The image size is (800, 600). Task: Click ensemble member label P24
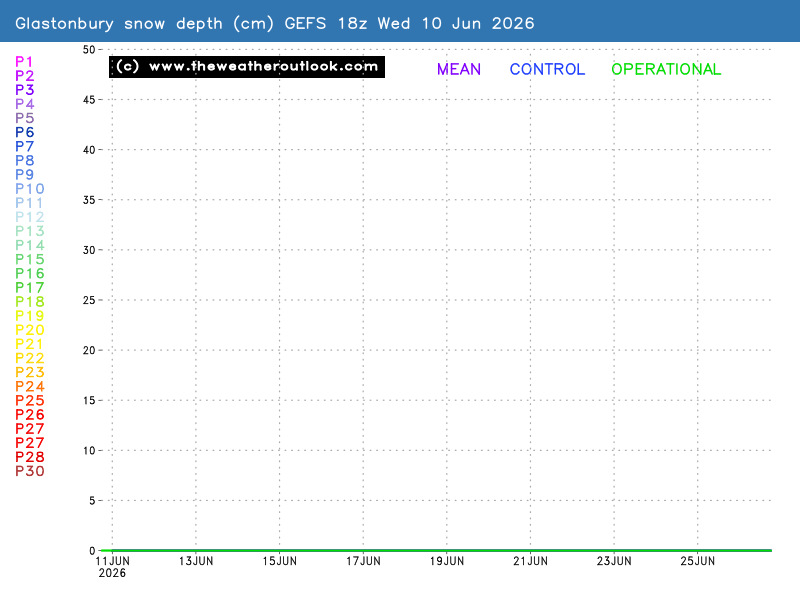tap(30, 387)
